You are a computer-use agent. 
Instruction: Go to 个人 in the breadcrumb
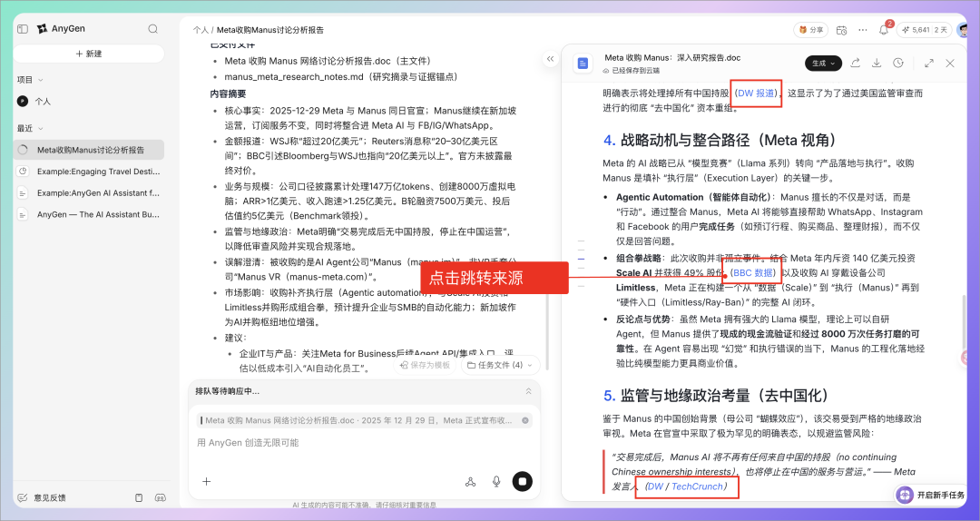[201, 30]
